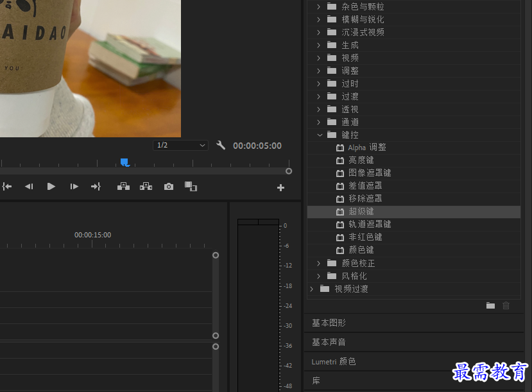Expand the 调整 folder
Viewport: 532px width, 392px height.
click(318, 71)
